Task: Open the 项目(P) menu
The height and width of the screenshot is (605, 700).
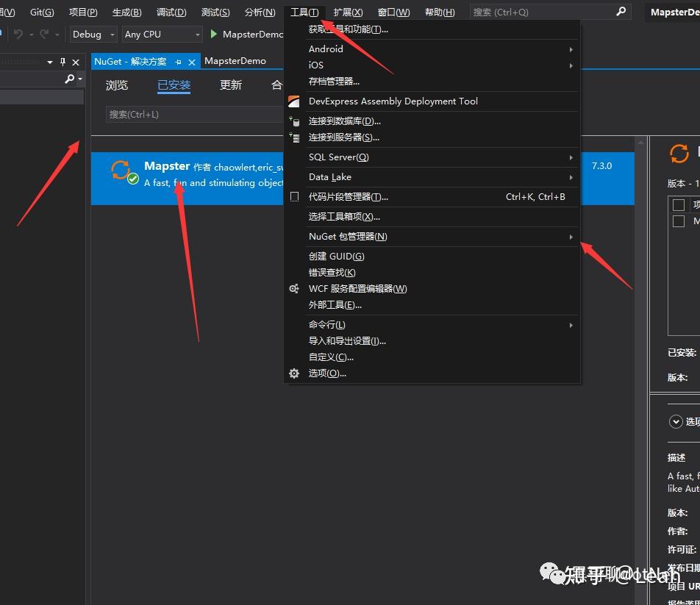Action: point(83,12)
